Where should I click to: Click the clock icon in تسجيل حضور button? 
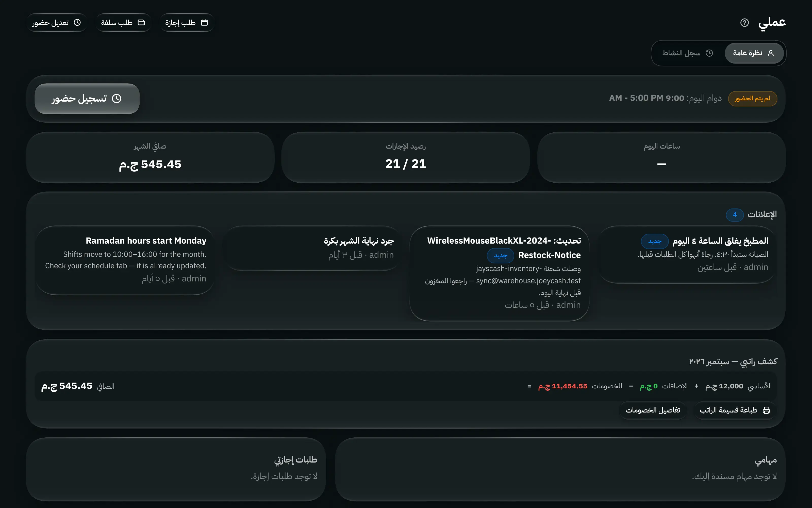tap(117, 99)
